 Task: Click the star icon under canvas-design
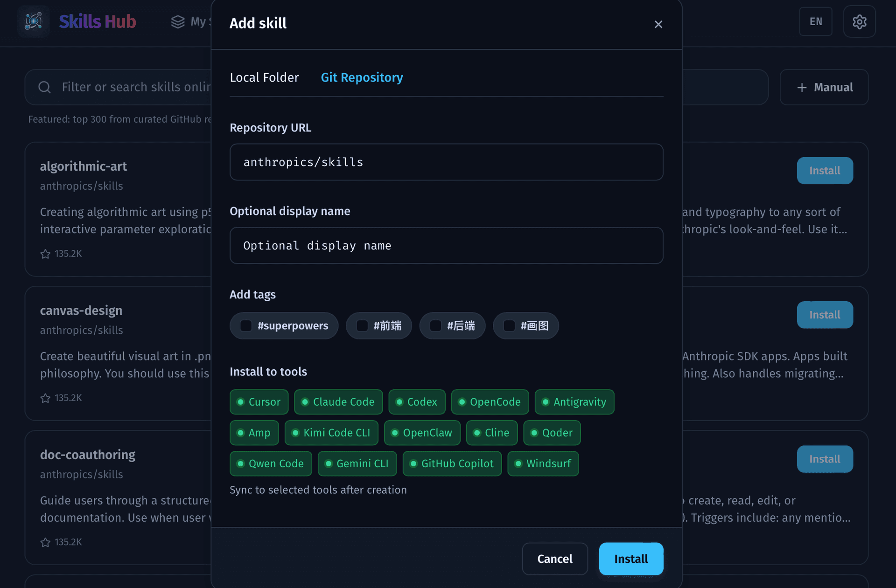45,398
